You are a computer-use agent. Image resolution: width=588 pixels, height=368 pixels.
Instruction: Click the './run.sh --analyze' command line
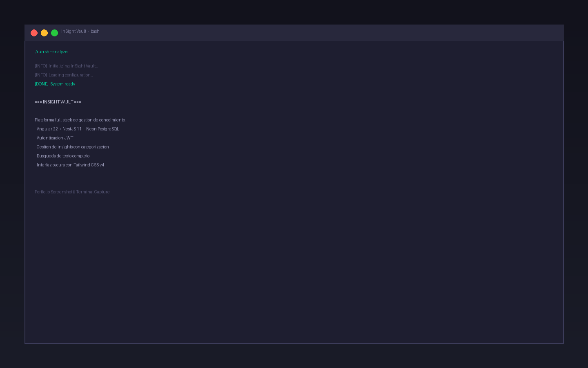point(51,52)
